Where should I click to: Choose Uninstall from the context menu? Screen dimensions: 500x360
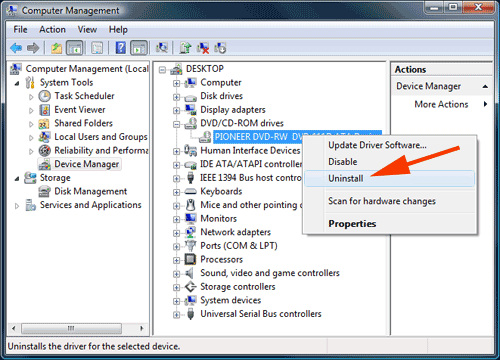pyautogui.click(x=389, y=179)
